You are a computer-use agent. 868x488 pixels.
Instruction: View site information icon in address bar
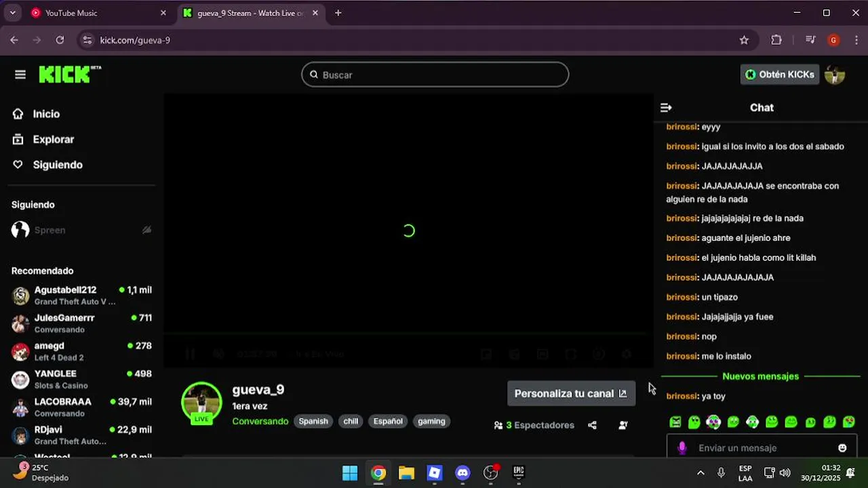(x=86, y=40)
